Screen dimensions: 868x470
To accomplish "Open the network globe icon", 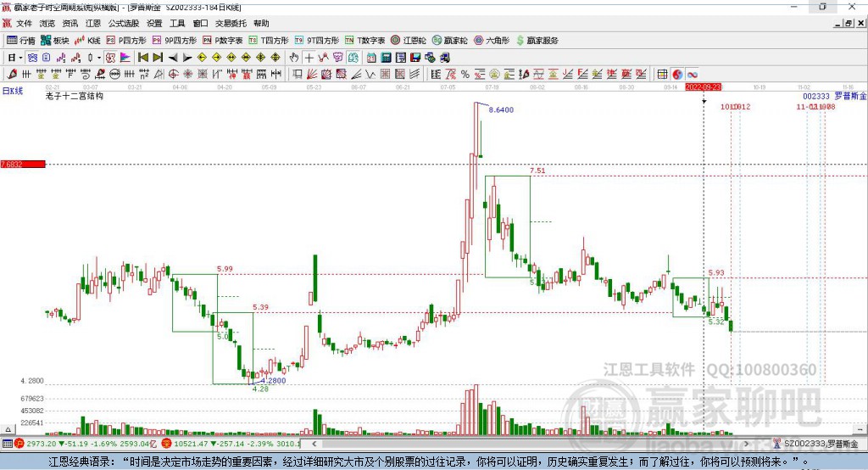I will pyautogui.click(x=430, y=58).
